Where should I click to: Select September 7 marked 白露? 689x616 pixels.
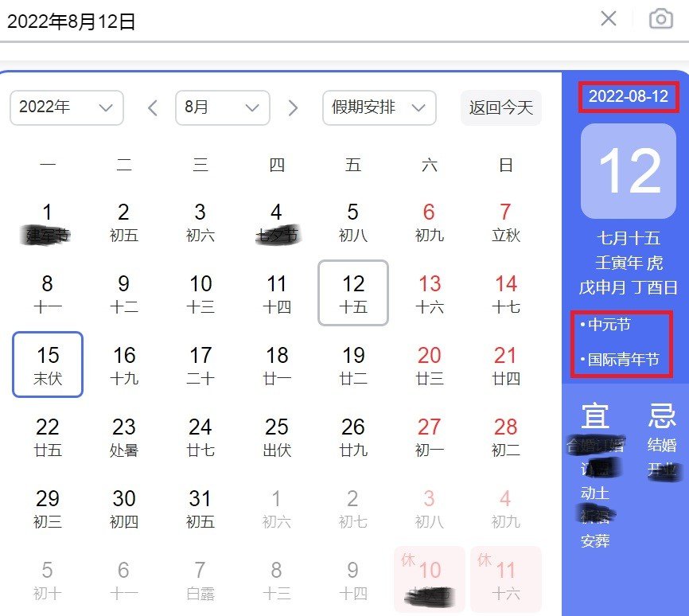point(200,579)
